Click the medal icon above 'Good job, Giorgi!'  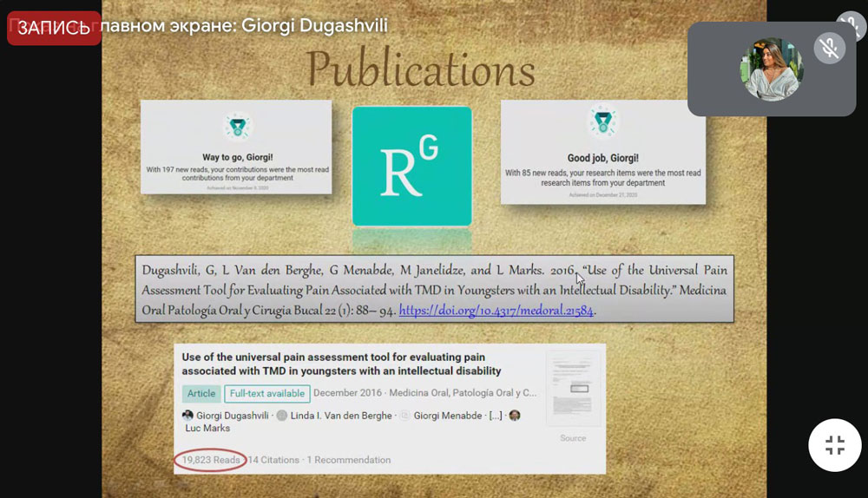coord(602,122)
